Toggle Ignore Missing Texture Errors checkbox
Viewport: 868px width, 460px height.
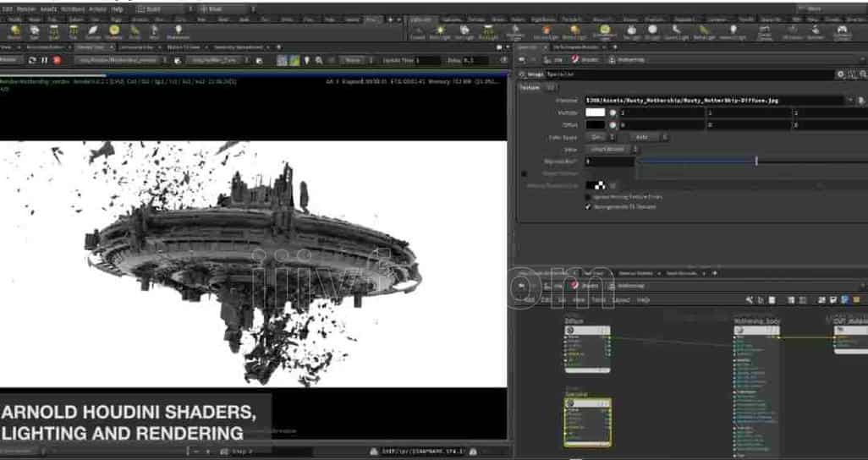(589, 196)
